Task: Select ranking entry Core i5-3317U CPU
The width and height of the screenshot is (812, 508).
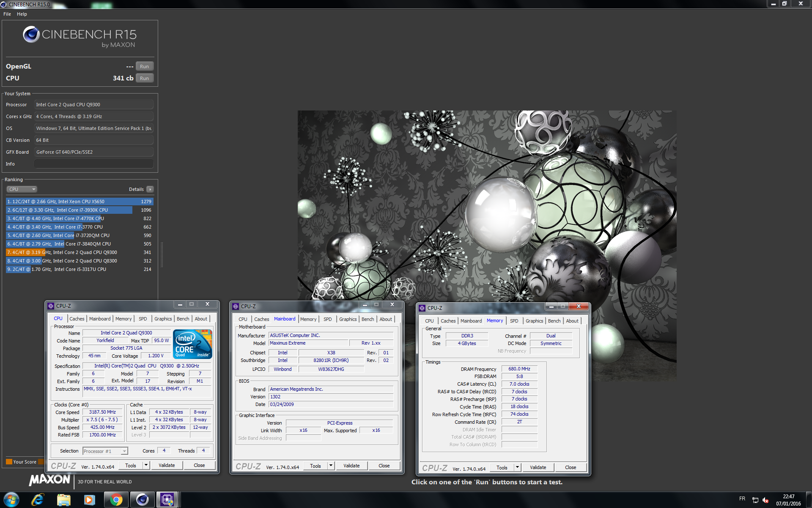Action: point(80,269)
